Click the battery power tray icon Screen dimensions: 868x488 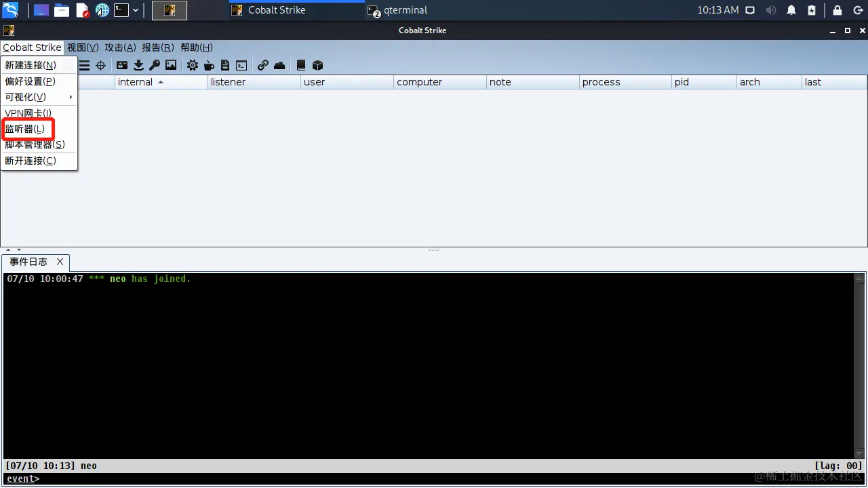812,10
